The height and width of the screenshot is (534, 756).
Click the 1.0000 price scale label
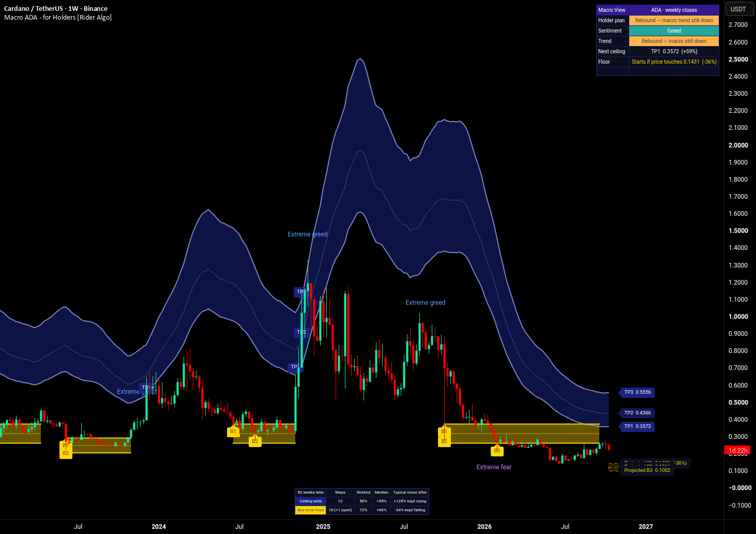coord(738,317)
